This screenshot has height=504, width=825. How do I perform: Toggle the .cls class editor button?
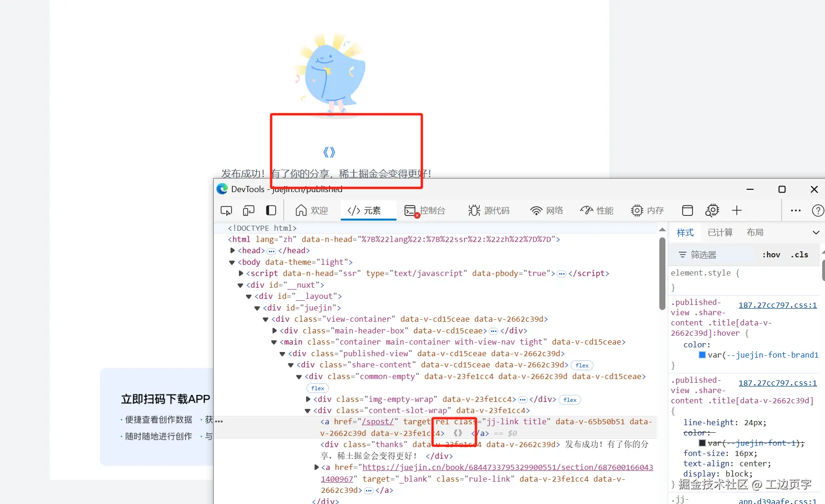pos(799,255)
